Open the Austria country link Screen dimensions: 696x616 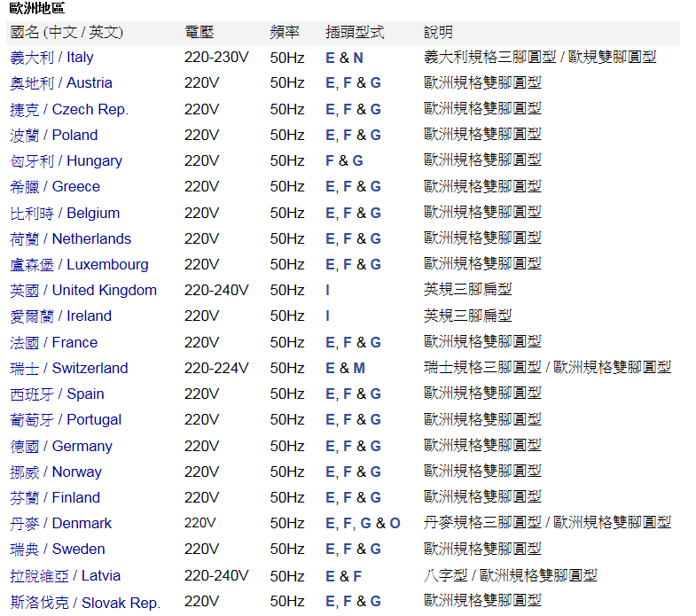click(x=61, y=83)
